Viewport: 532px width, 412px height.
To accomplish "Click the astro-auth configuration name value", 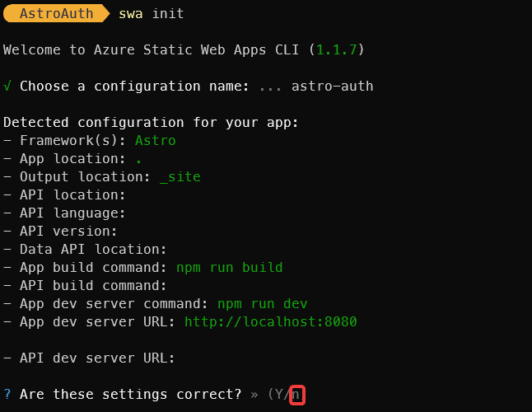I will click(x=333, y=87).
